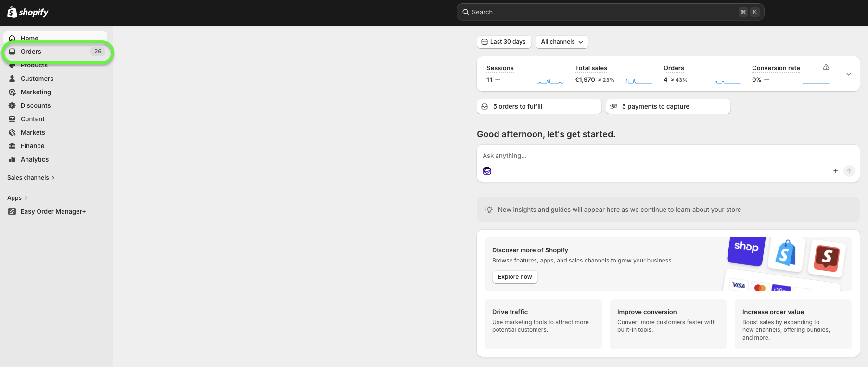The width and height of the screenshot is (868, 367).
Task: Expand the Apps section in sidebar
Action: point(17,198)
